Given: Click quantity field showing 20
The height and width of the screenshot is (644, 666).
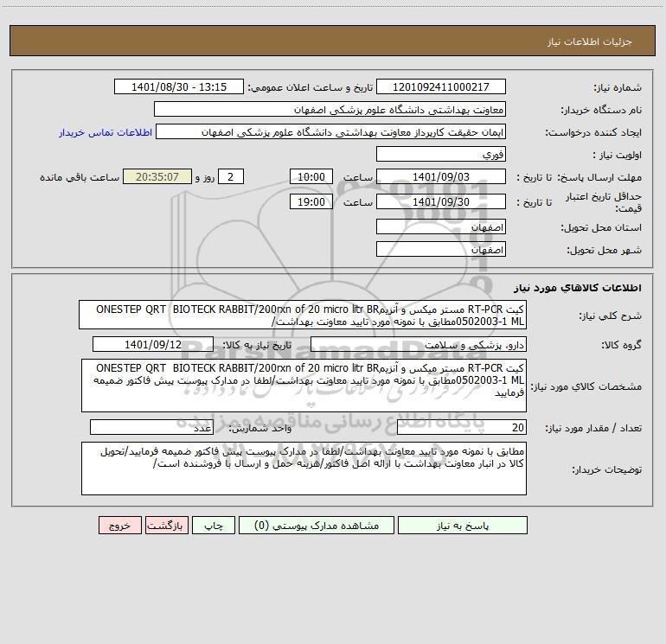Looking at the screenshot, I should pyautogui.click(x=462, y=428).
